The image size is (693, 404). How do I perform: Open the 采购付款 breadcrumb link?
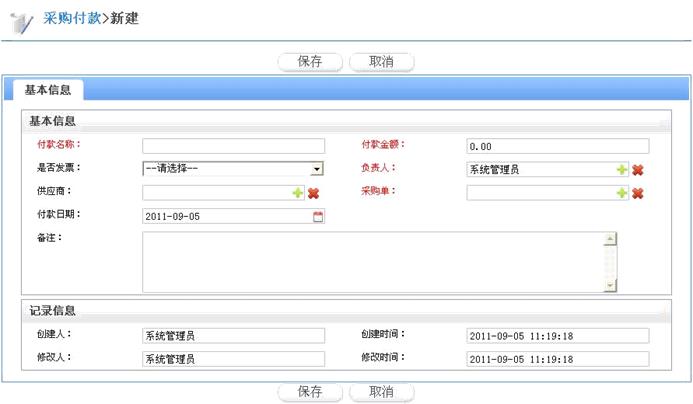tap(72, 18)
